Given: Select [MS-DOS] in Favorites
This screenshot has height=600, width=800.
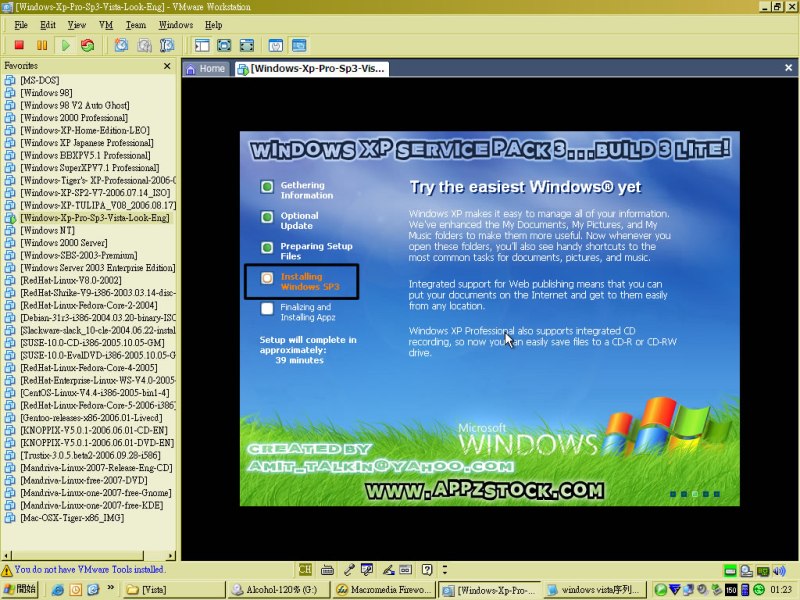Looking at the screenshot, I should [40, 80].
